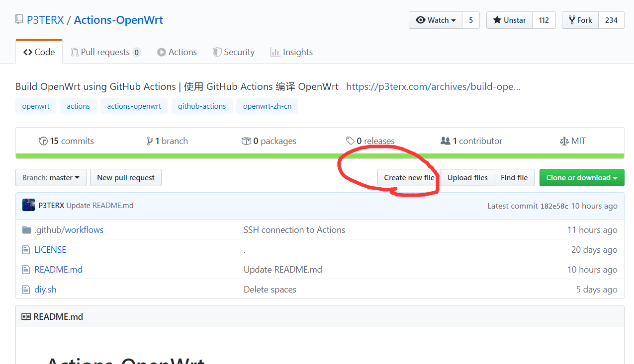Click the releases tag icon
634x364 pixels.
(x=350, y=141)
